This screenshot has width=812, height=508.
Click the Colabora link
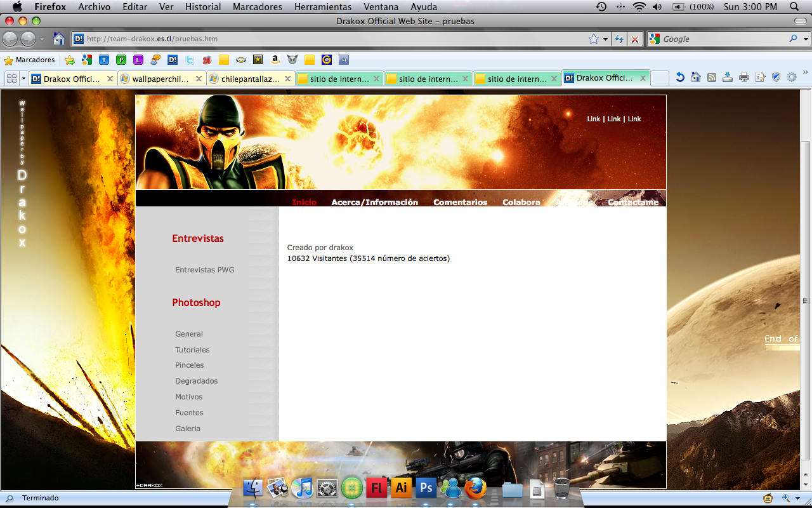521,202
